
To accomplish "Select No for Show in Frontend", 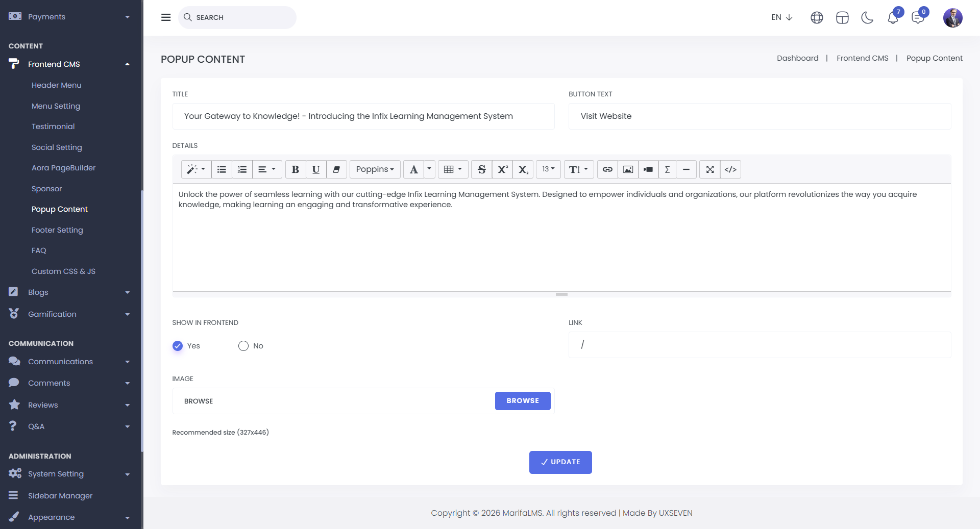I will [x=243, y=346].
